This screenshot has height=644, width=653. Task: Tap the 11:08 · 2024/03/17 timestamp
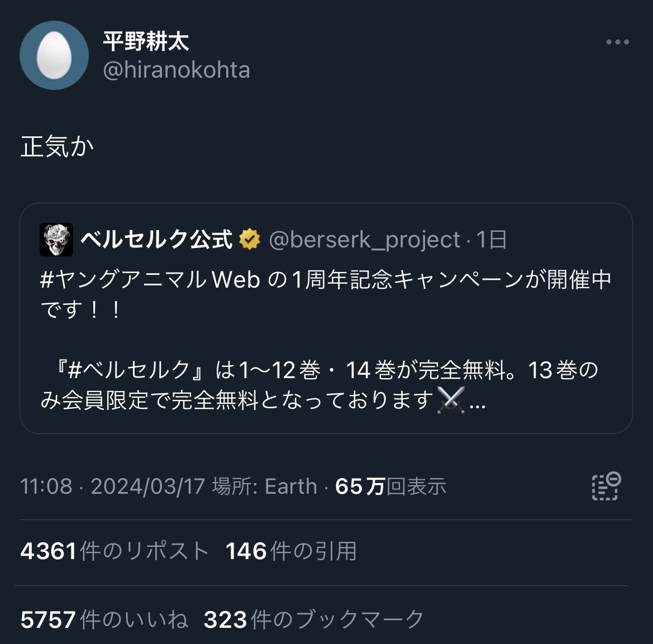pyautogui.click(x=113, y=486)
